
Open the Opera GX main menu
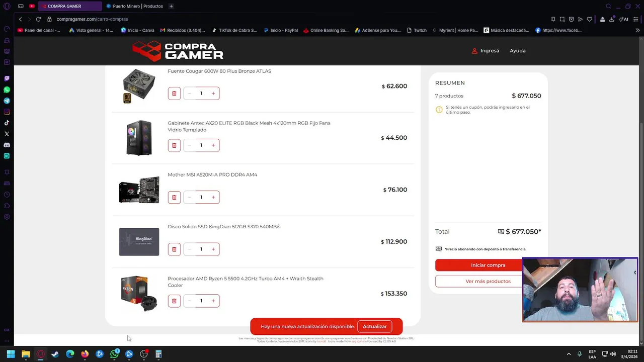tap(7, 6)
